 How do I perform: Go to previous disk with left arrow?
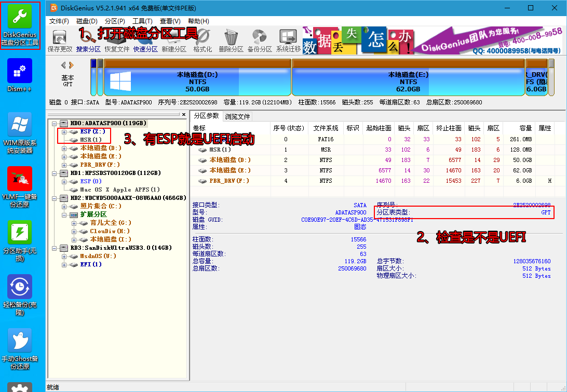click(x=64, y=65)
